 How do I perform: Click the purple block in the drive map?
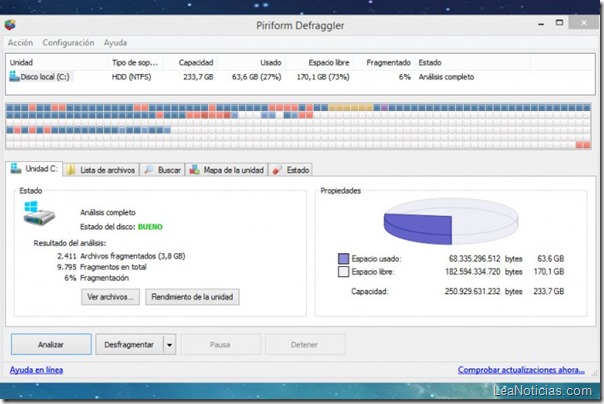tap(384, 107)
